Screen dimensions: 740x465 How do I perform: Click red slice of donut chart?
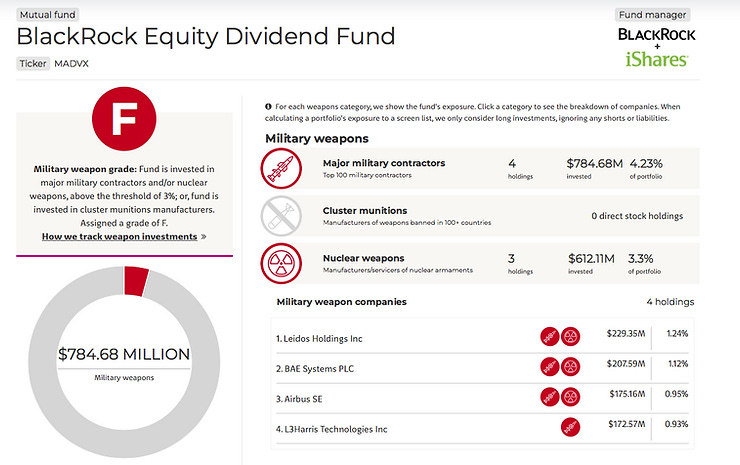136,281
